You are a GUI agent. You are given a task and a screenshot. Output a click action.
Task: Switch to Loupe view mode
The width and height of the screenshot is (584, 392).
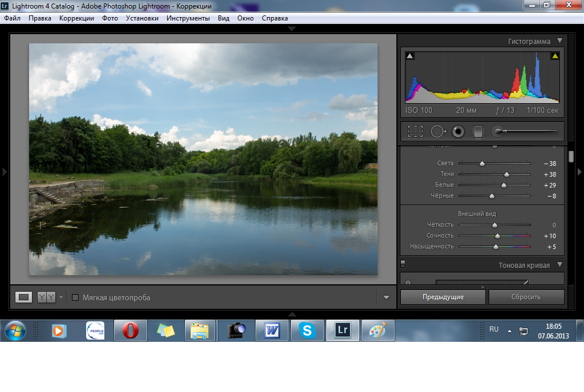pyautogui.click(x=24, y=297)
